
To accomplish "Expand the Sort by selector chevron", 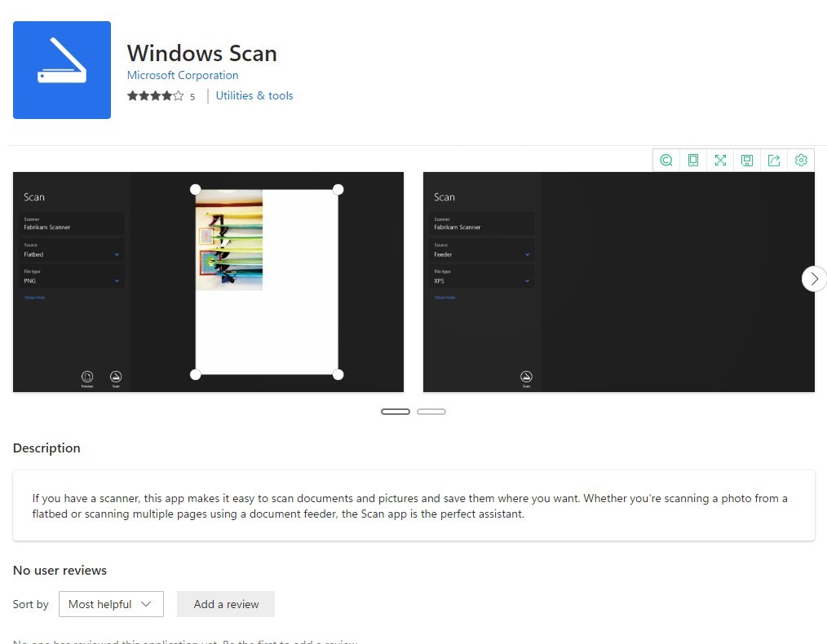I will tap(147, 604).
